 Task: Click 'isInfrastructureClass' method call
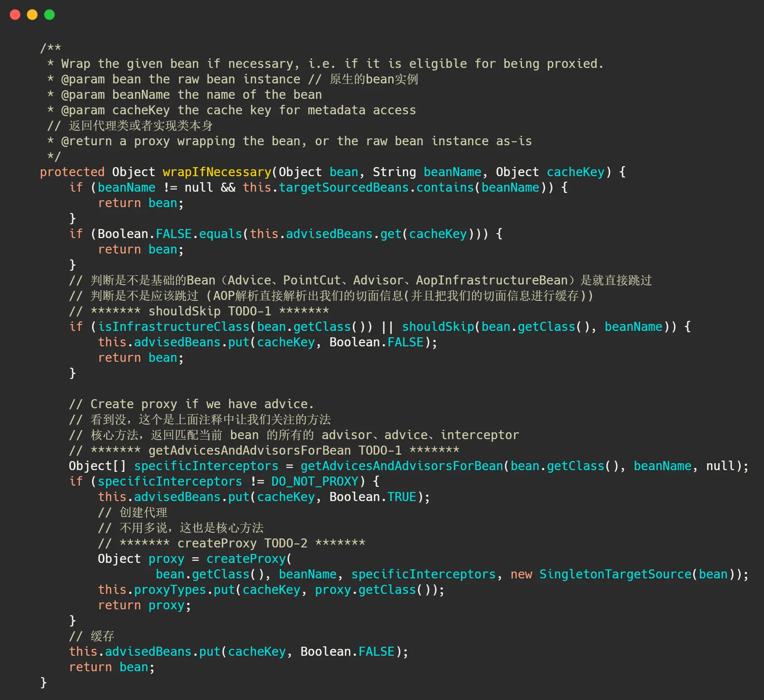(x=174, y=327)
